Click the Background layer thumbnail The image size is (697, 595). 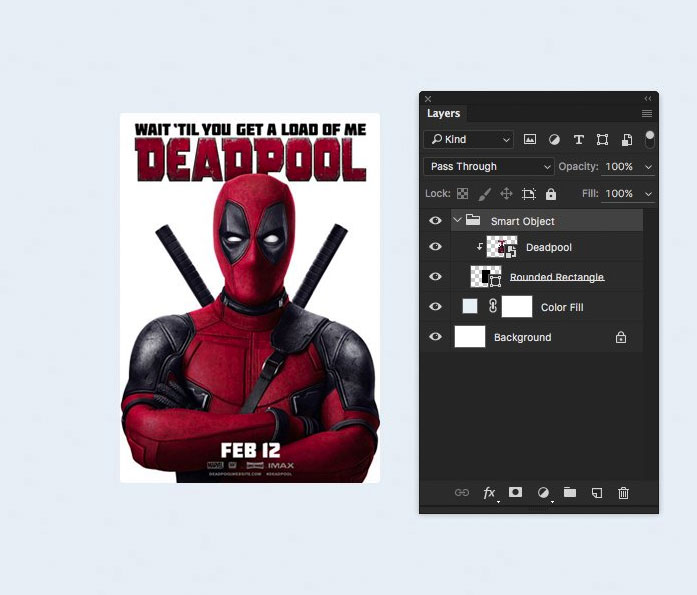pos(470,336)
